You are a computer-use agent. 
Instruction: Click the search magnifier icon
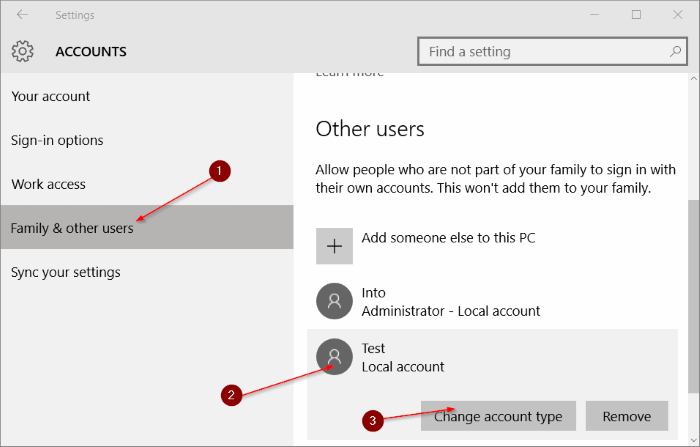(675, 51)
